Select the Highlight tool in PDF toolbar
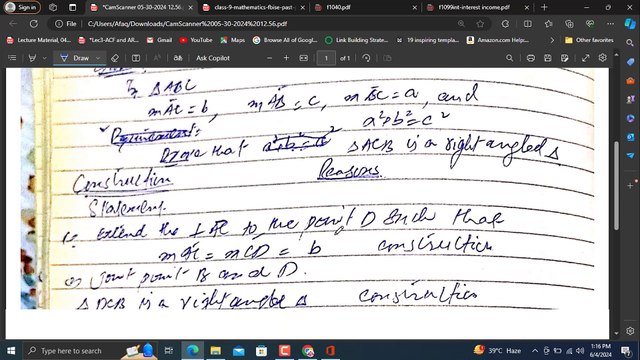Screen dimensions: 640x360 tap(32, 58)
